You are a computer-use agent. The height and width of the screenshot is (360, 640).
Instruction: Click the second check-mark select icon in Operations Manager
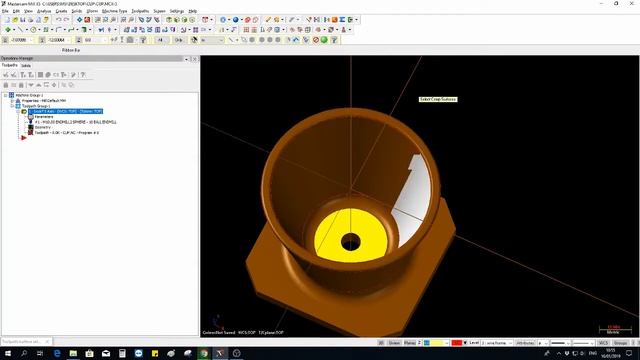(x=13, y=75)
